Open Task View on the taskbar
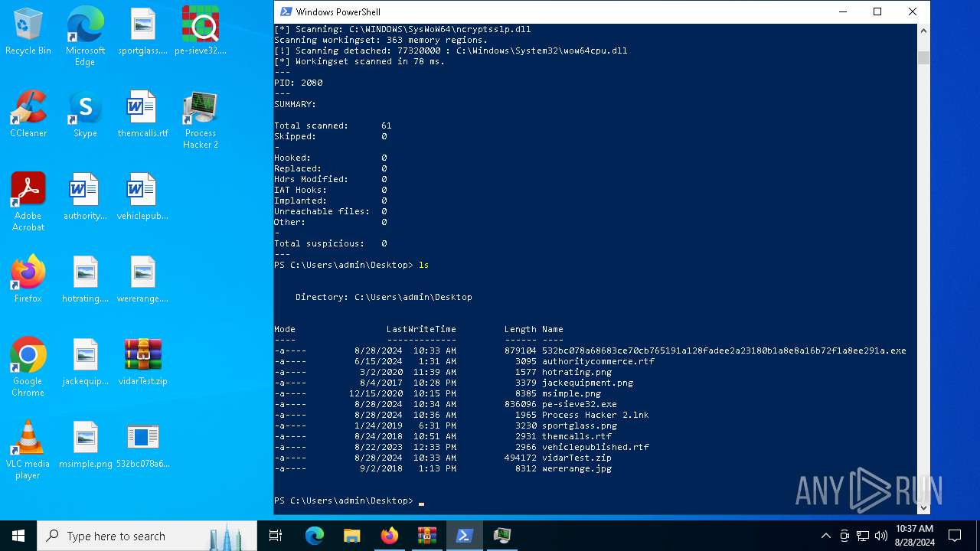 (x=276, y=536)
